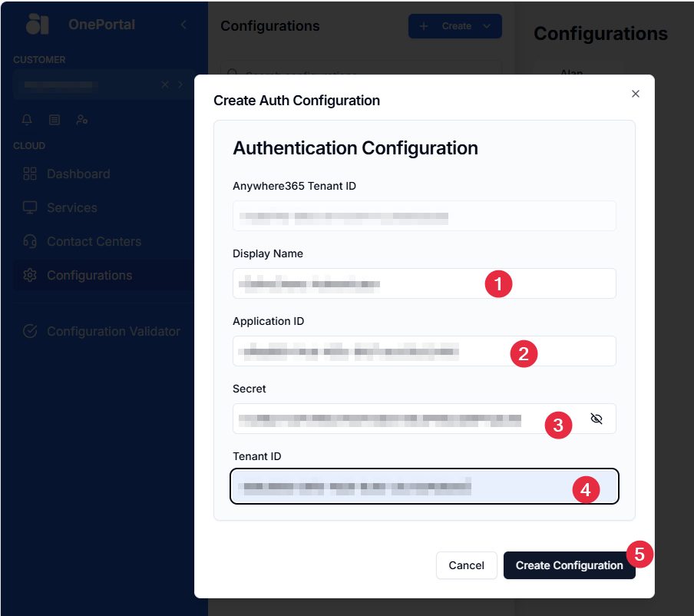
Task: Open the user settings icon
Action: point(82,120)
